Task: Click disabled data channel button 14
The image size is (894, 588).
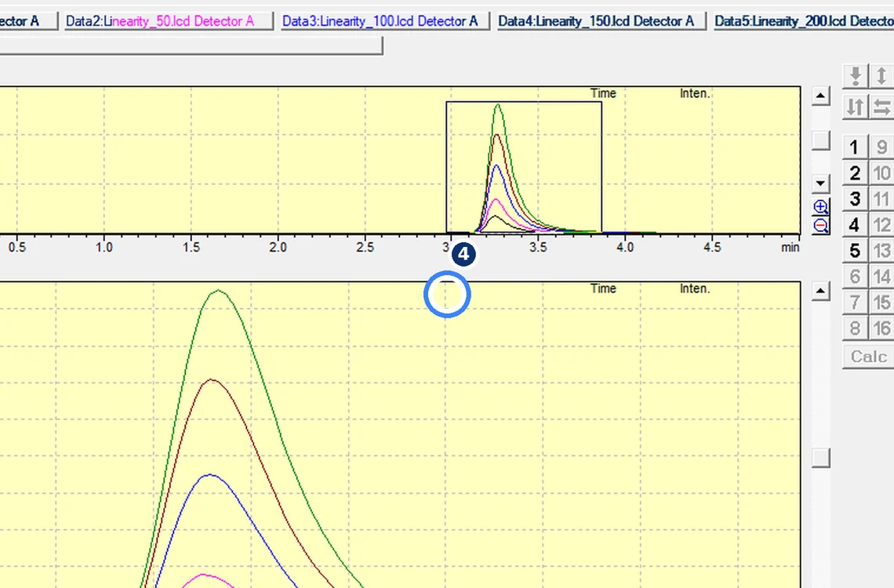Action: (x=881, y=276)
